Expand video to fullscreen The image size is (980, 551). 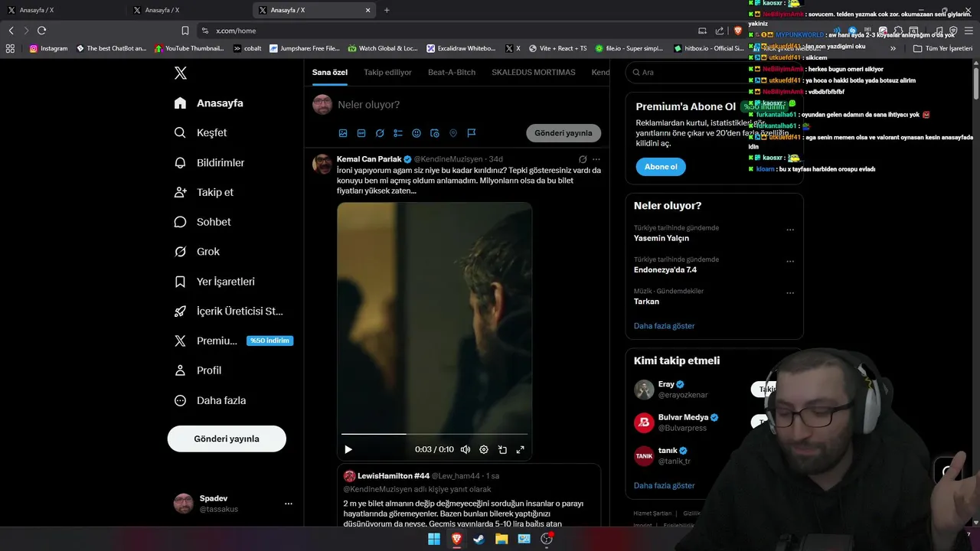(x=521, y=449)
